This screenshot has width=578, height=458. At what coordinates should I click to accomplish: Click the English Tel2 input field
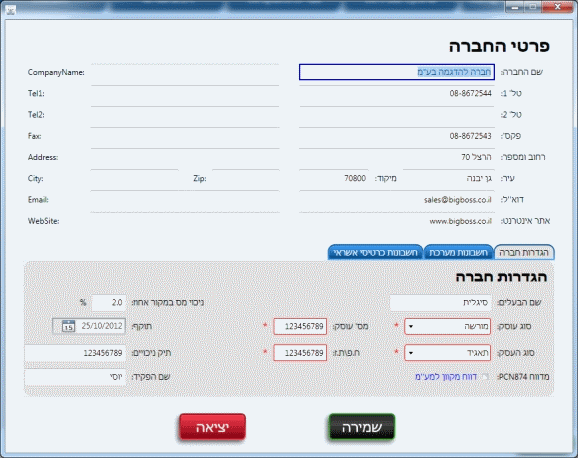coord(185,115)
